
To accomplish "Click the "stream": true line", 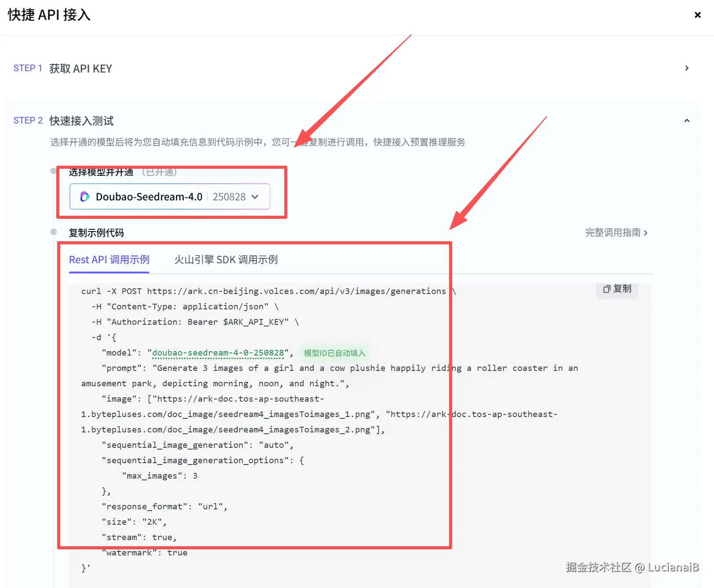I will pyautogui.click(x=139, y=537).
